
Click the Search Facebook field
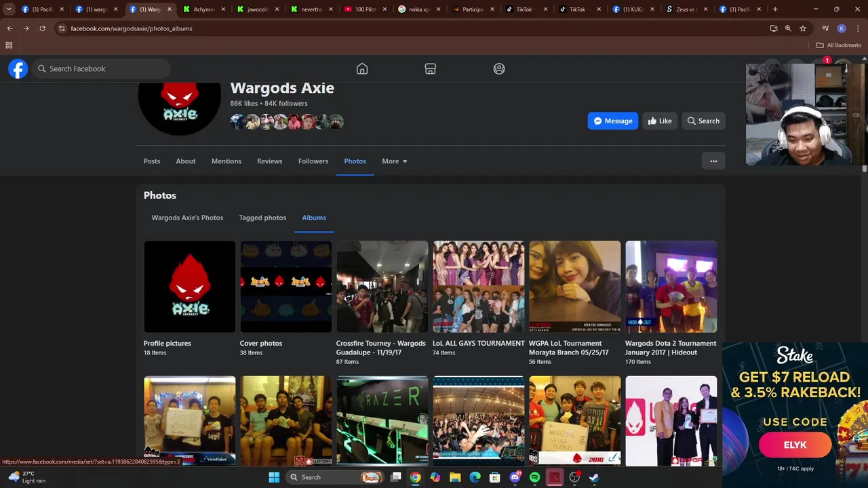(102, 68)
